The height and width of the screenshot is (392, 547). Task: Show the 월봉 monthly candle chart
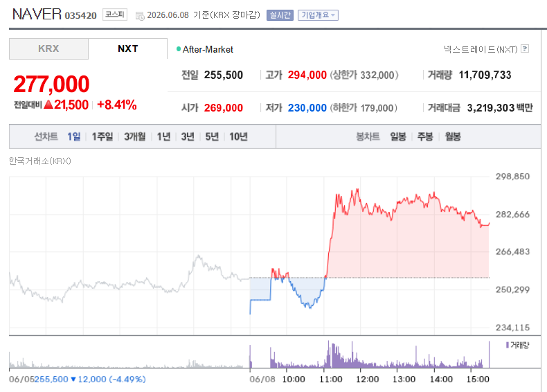click(453, 136)
